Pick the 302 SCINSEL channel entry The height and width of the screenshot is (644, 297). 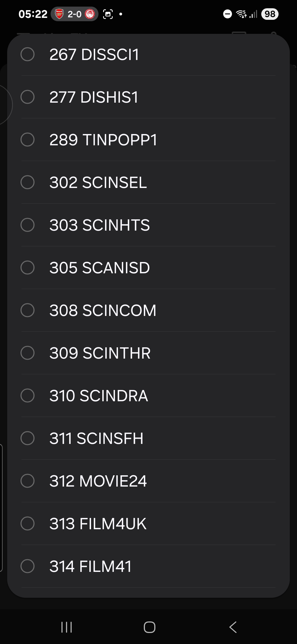98,182
